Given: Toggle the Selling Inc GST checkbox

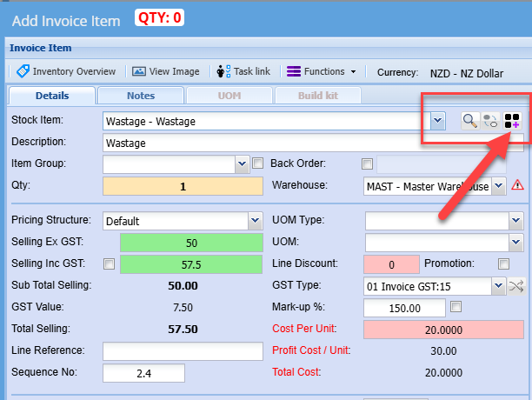Looking at the screenshot, I should 109,264.
